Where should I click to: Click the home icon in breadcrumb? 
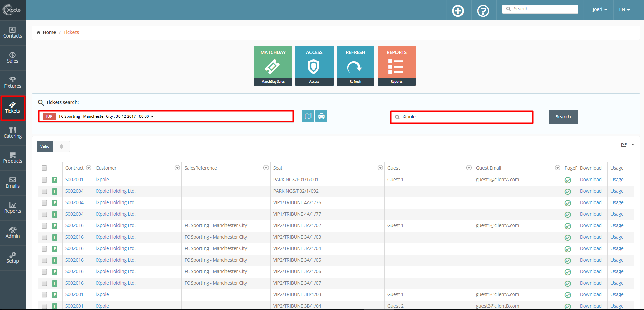pyautogui.click(x=38, y=32)
